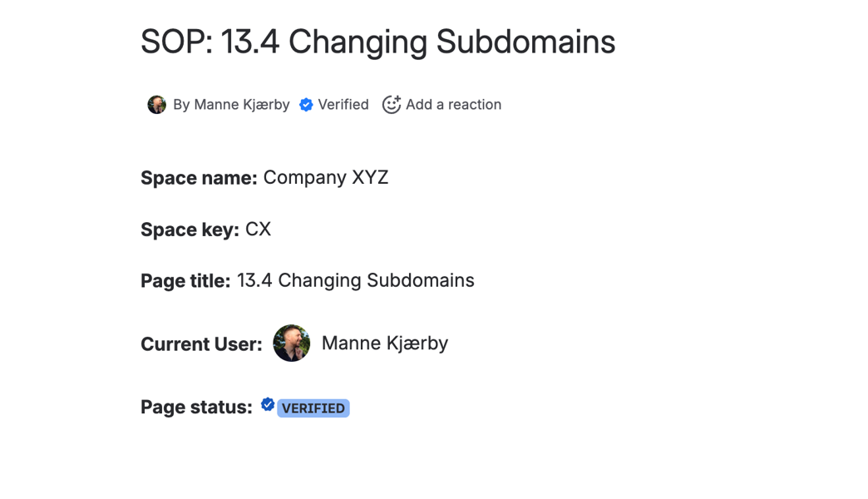Click the small author avatar in byline
This screenshot has width=868, height=499.
(x=156, y=105)
